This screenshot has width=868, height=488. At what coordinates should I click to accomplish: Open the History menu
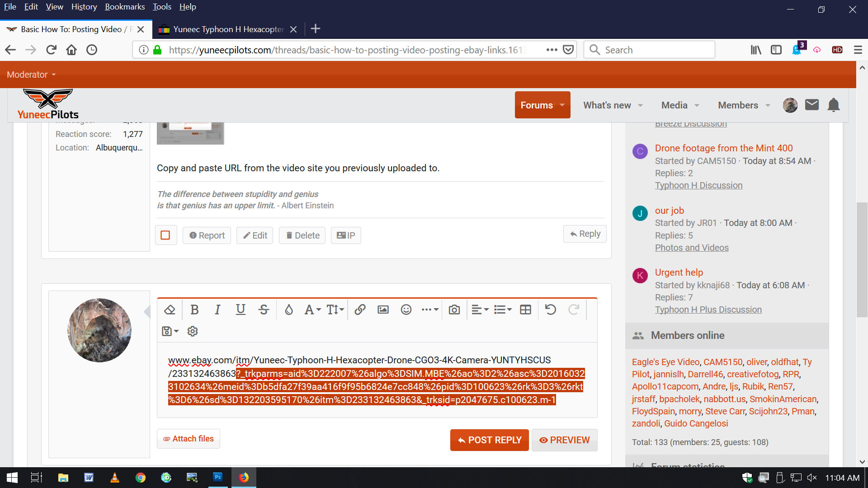point(84,7)
